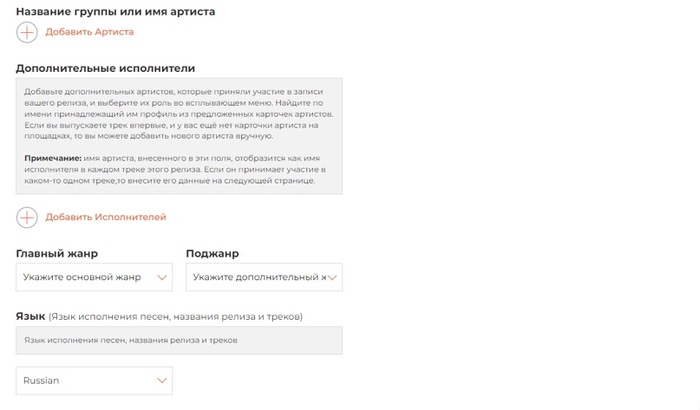Click the first paragraph of the grey info box
The image size is (700, 410).
point(180,115)
